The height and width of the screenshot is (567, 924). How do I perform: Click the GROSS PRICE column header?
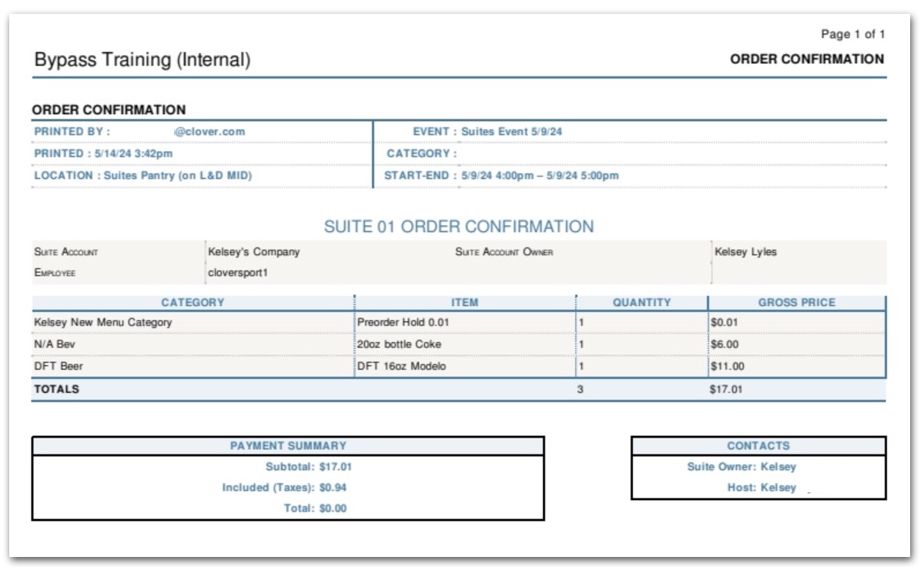click(x=797, y=303)
